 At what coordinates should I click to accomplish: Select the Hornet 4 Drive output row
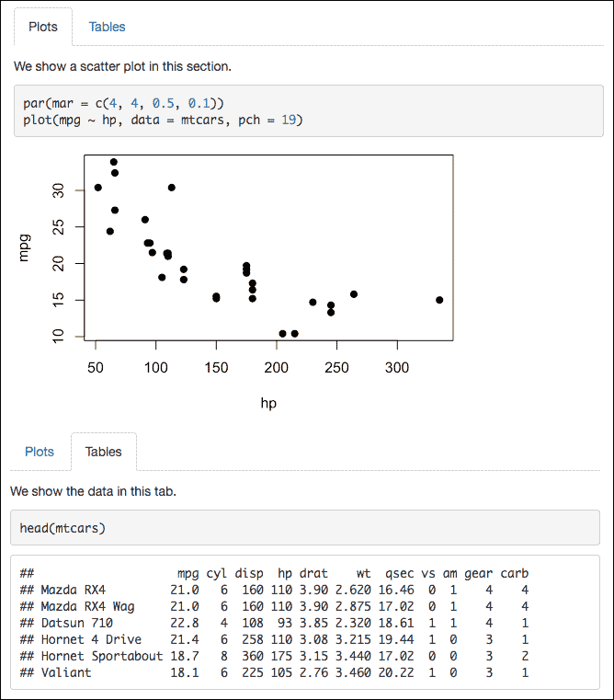coord(274,639)
